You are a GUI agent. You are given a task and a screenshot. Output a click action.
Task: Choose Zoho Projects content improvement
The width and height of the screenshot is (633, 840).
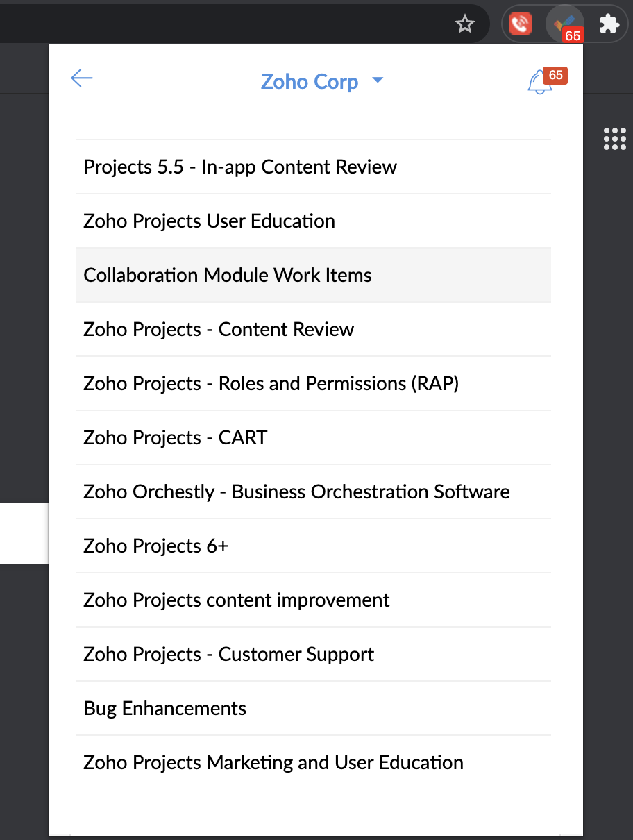(x=314, y=600)
